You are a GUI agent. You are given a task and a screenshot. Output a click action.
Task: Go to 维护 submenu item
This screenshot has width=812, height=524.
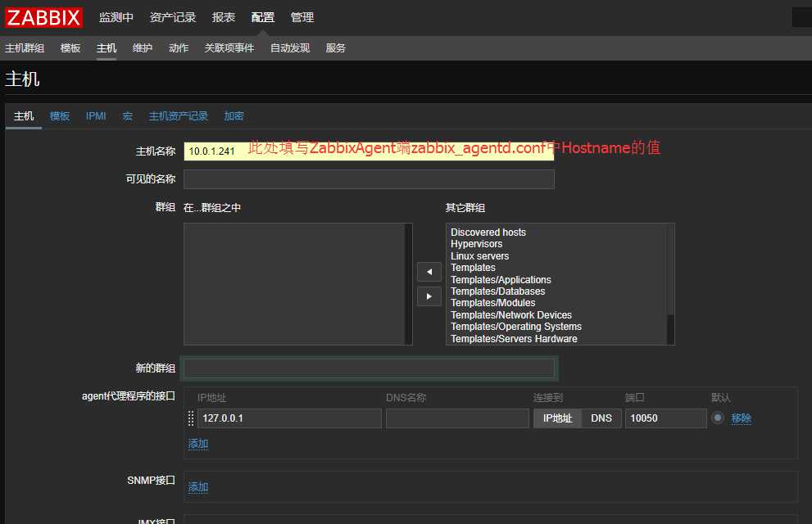pos(143,48)
